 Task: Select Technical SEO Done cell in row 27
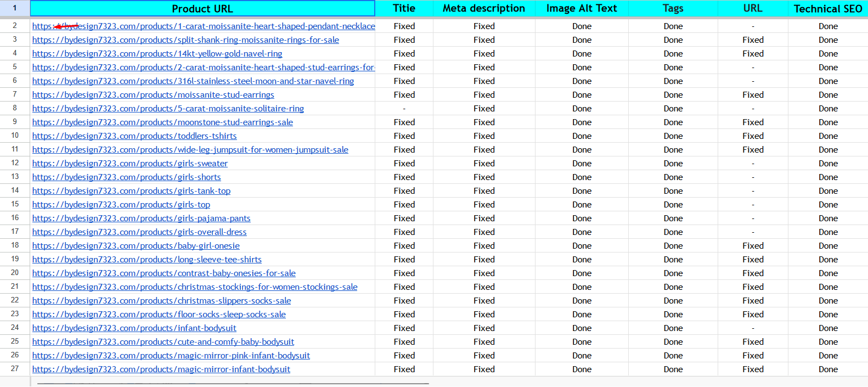click(x=828, y=369)
